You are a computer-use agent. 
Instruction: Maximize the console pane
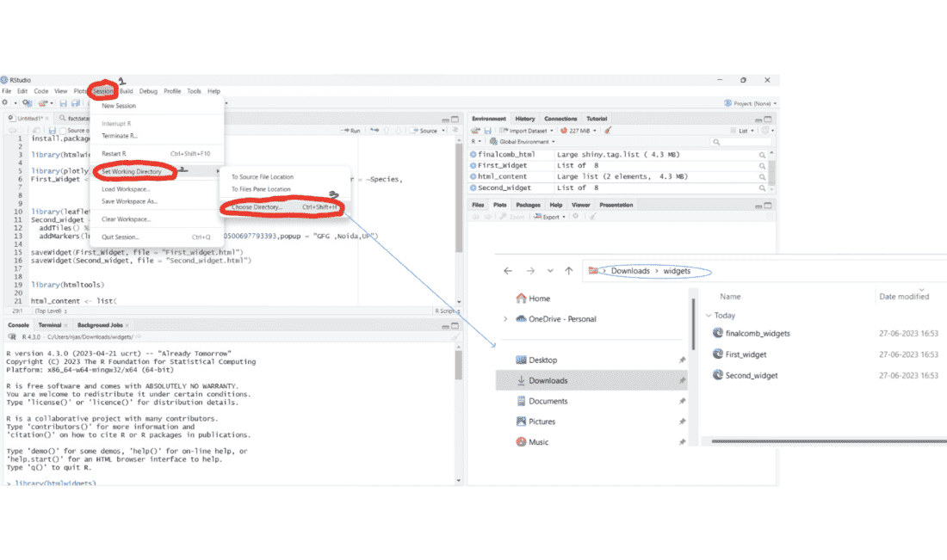[455, 326]
